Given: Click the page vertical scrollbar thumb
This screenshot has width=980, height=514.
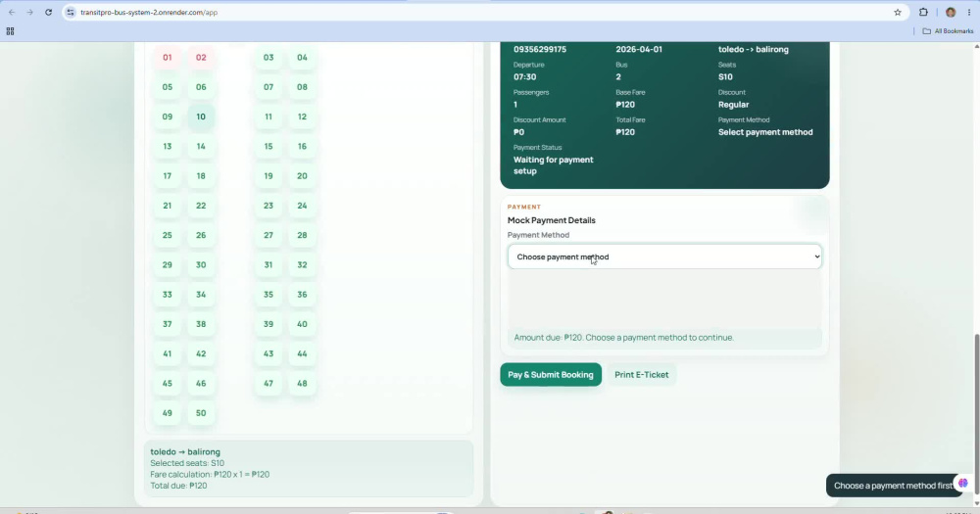Looking at the screenshot, I should pyautogui.click(x=976, y=414).
